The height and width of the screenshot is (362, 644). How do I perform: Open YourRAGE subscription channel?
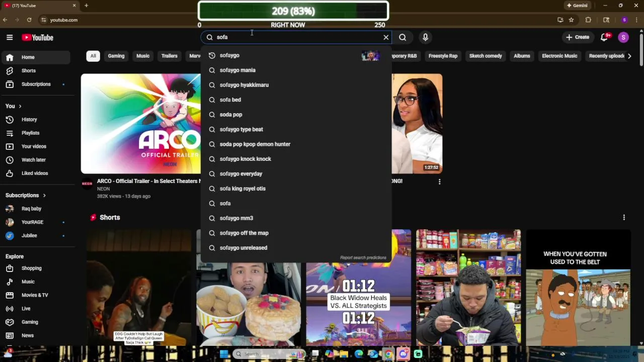pyautogui.click(x=35, y=222)
